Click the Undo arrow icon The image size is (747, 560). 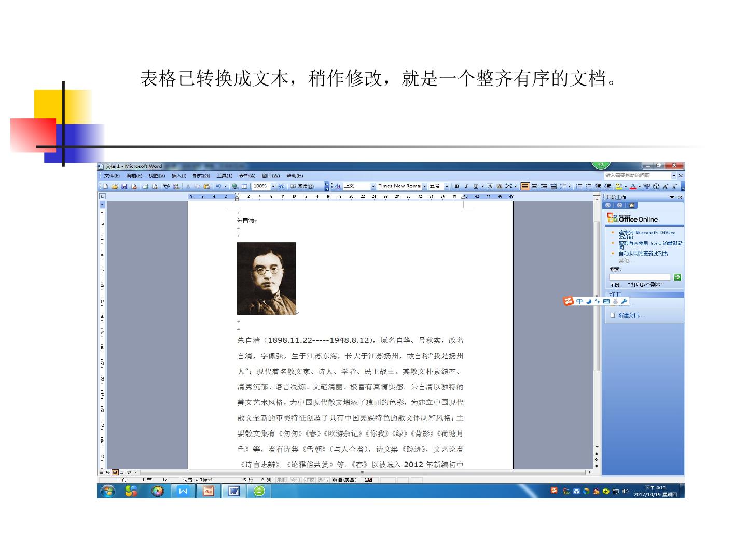[219, 186]
